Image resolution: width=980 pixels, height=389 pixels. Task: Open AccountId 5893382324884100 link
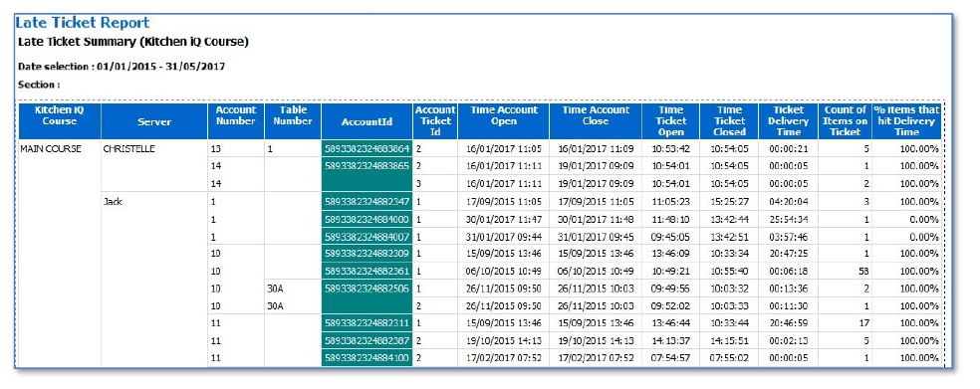point(367,358)
